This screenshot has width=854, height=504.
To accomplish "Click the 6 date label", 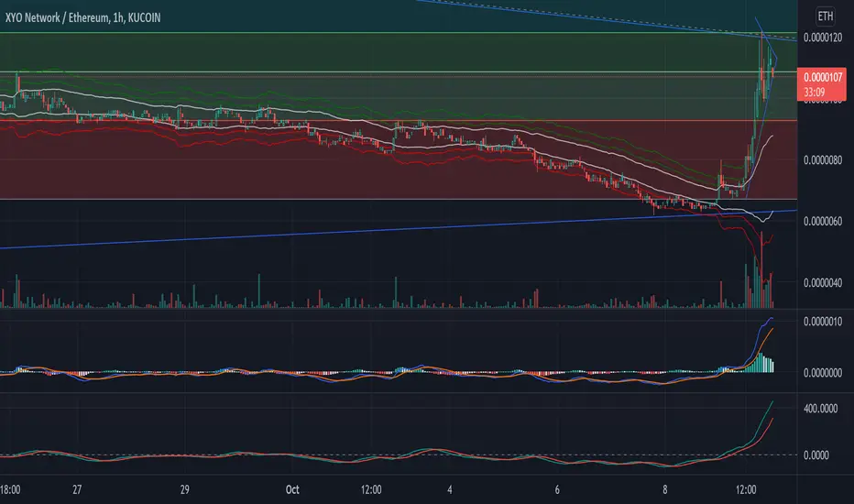I will pos(557,490).
